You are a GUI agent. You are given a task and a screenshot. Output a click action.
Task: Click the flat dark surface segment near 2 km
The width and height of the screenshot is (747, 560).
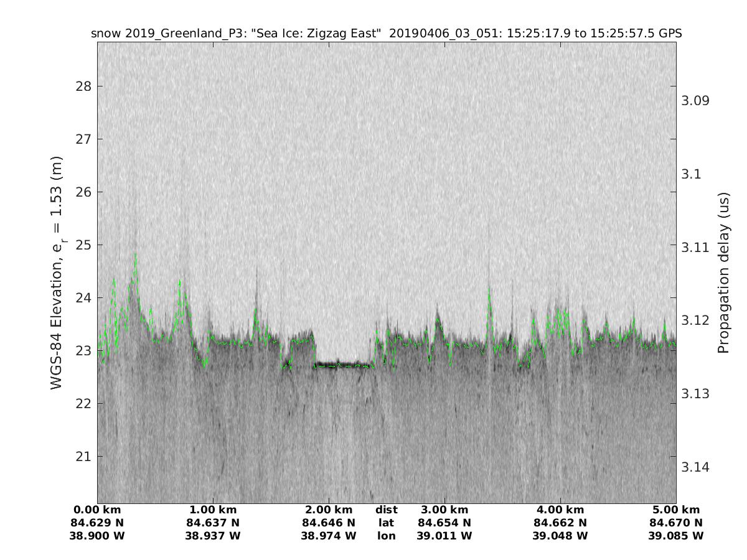coord(344,365)
